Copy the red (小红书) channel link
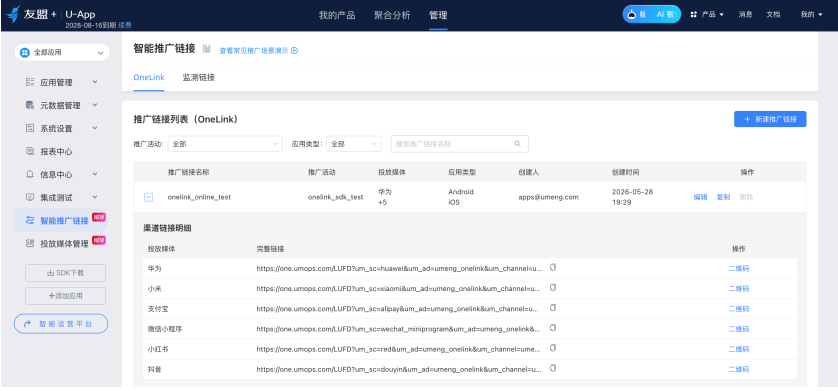Image resolution: width=838 pixels, height=391 pixels. [553, 348]
